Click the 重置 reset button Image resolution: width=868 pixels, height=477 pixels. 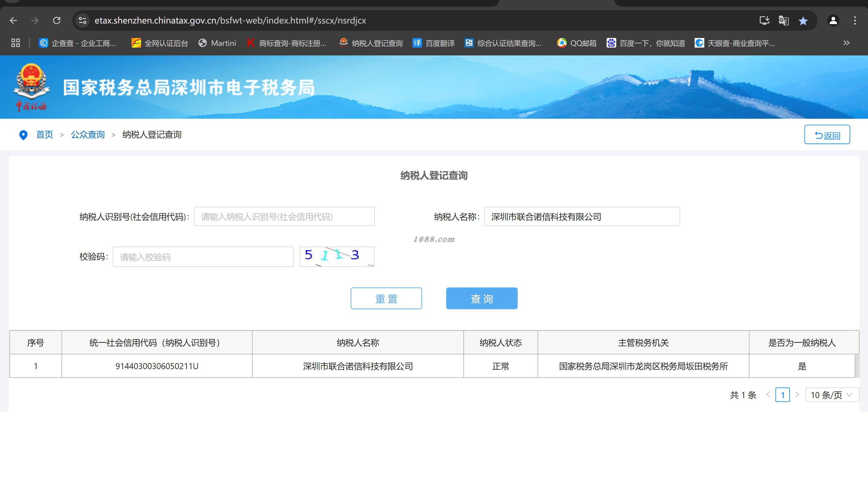[386, 298]
